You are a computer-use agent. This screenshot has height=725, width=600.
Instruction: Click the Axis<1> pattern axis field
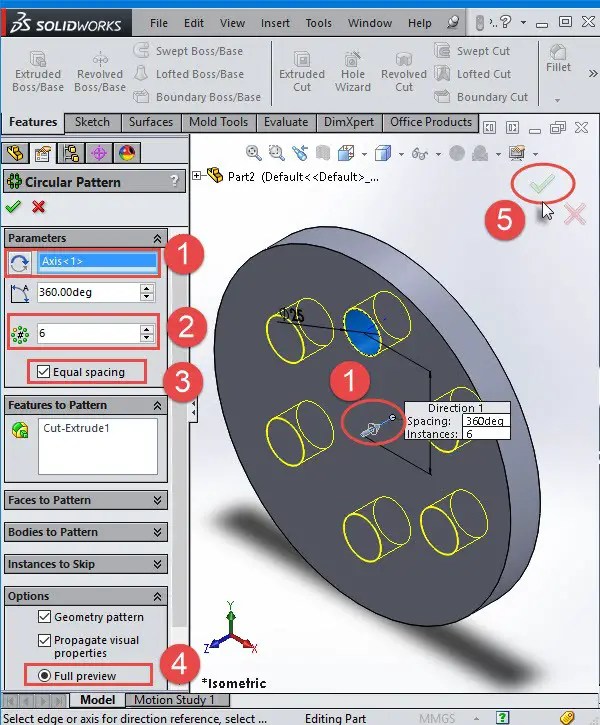[x=98, y=262]
